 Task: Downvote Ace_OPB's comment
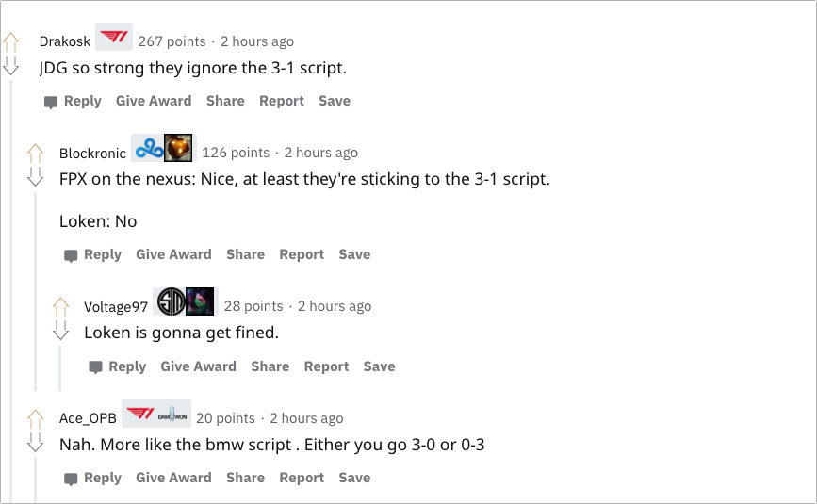[36, 442]
